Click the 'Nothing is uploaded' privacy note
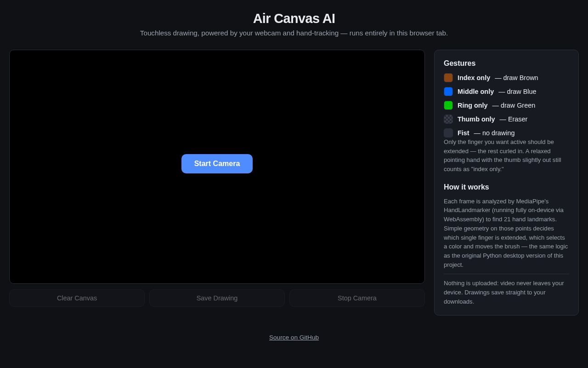Image resolution: width=588 pixels, height=368 pixels. click(x=506, y=293)
